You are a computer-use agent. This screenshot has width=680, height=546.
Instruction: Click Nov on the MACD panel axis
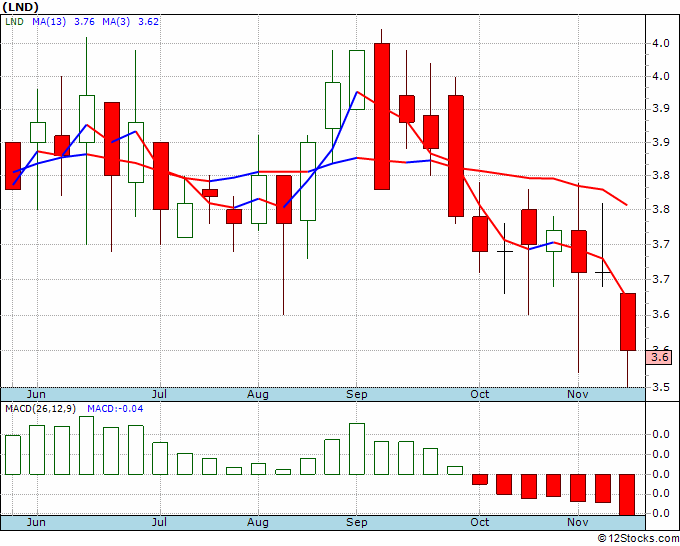pyautogui.click(x=578, y=522)
